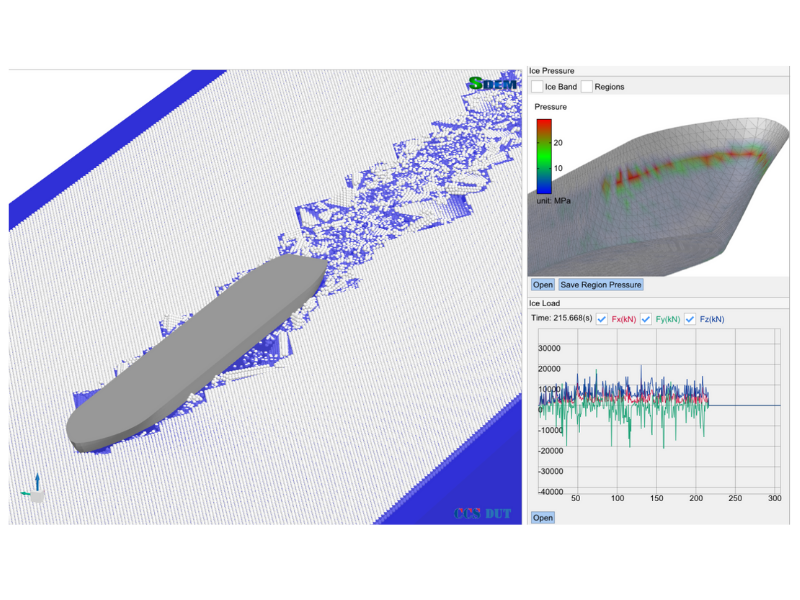This screenshot has height=600, width=800.
Task: Uncheck the Fz(kN) force series
Action: [x=690, y=319]
